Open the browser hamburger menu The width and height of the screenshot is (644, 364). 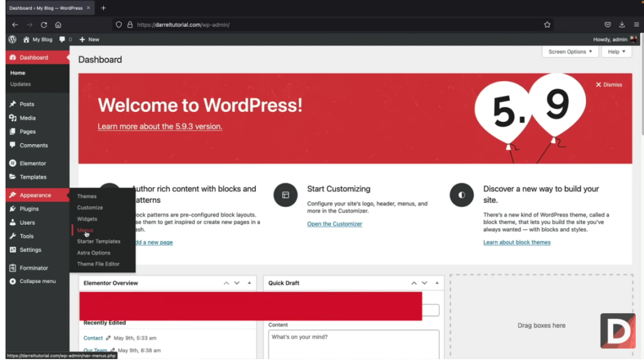[x=636, y=25]
